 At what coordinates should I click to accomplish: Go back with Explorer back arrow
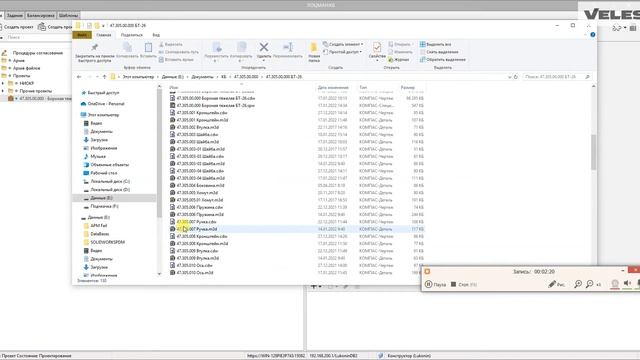point(79,77)
